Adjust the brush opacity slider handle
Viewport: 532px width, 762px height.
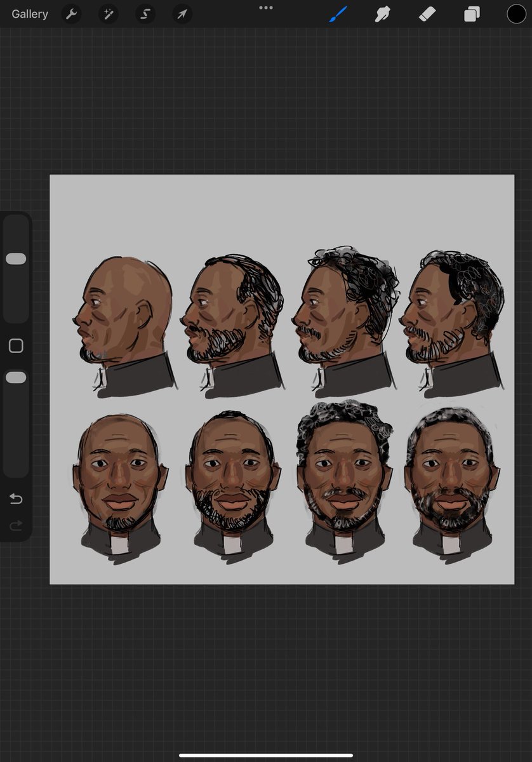click(16, 378)
